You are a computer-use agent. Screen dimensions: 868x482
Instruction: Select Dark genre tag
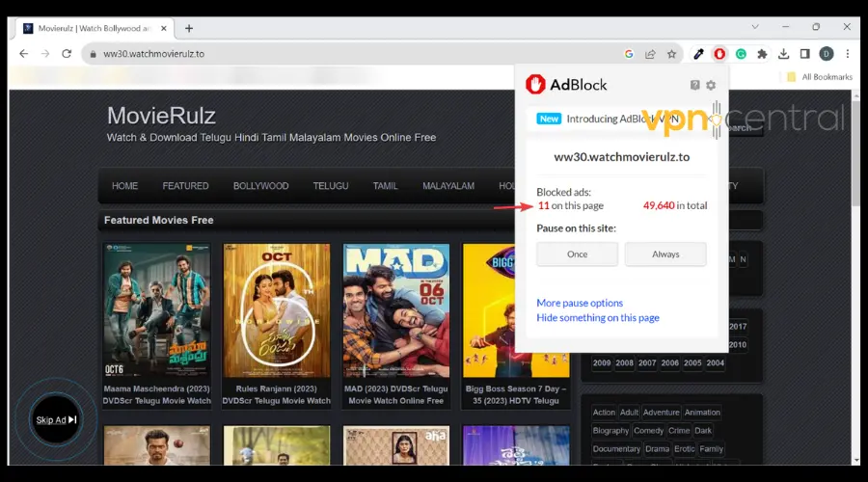[703, 431]
